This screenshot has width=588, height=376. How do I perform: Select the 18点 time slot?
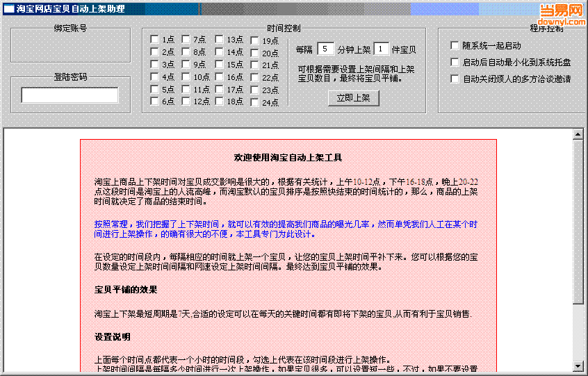[x=220, y=101]
